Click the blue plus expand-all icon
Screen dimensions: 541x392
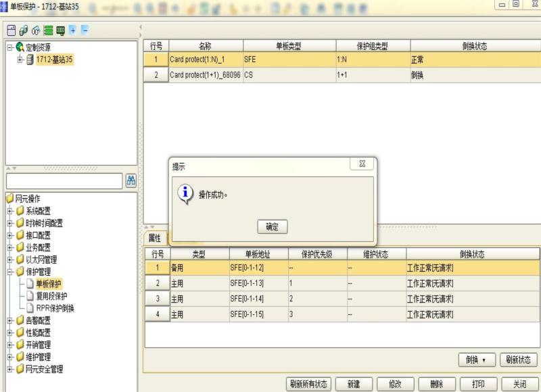tap(72, 30)
